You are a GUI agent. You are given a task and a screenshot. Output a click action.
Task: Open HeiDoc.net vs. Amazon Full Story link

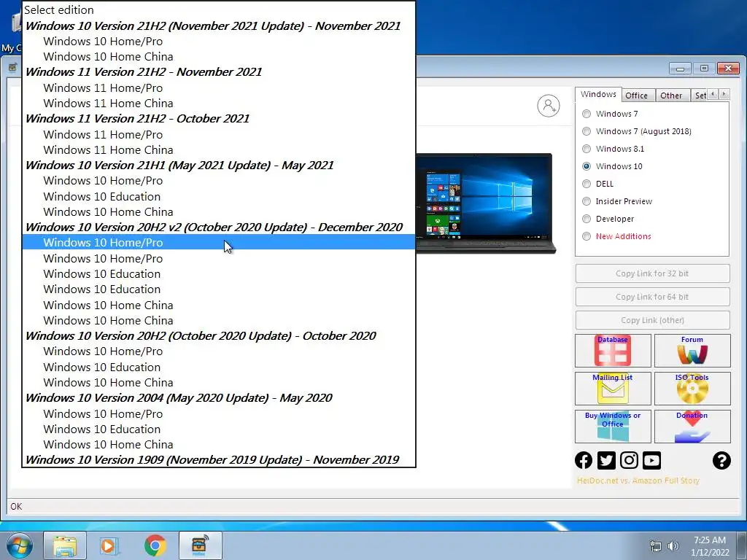pos(638,481)
